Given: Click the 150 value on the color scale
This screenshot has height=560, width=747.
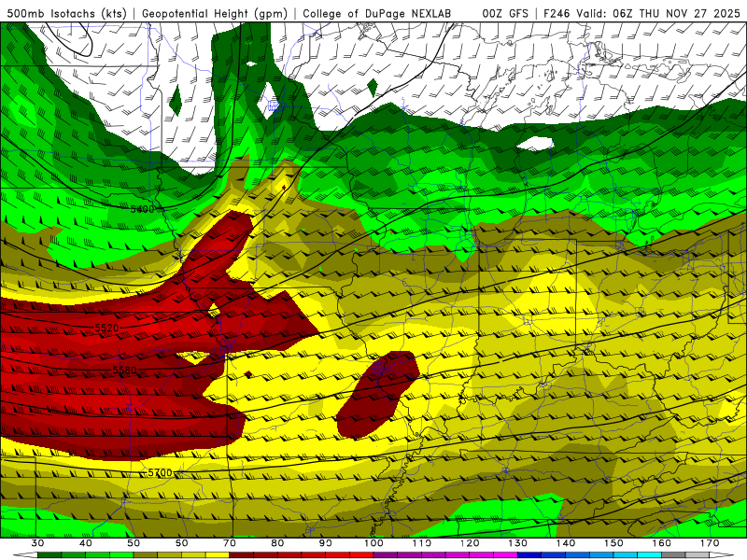Looking at the screenshot, I should 614,543.
